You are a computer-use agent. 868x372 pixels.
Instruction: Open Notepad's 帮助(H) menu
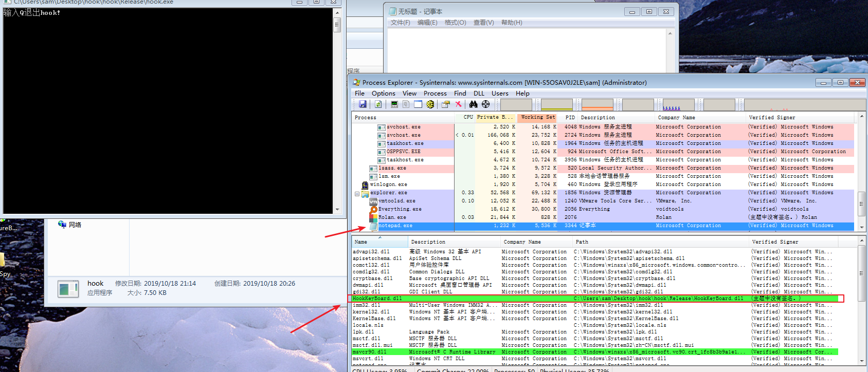click(512, 23)
